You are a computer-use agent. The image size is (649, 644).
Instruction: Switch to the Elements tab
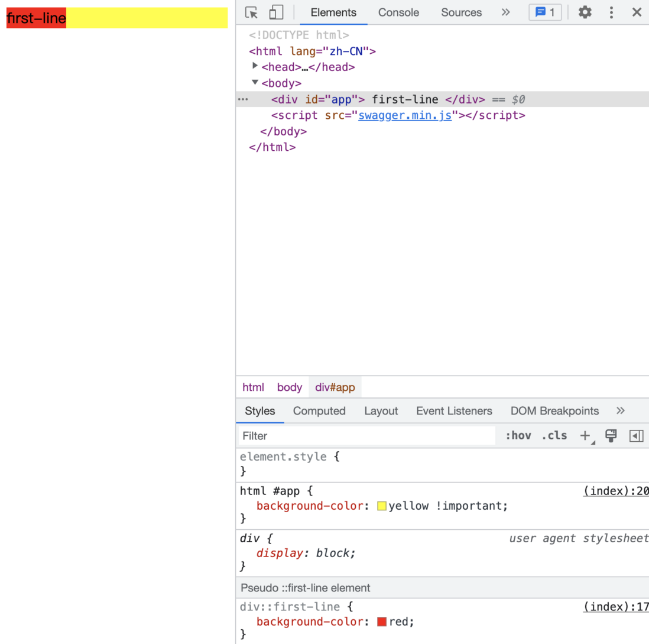pos(333,12)
